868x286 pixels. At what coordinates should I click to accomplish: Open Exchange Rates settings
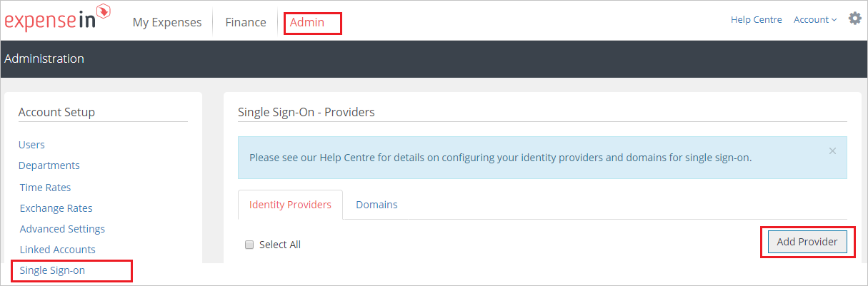[x=56, y=208]
